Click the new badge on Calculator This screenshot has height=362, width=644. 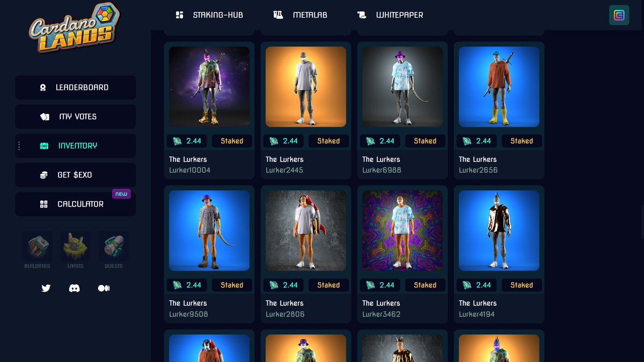click(121, 194)
